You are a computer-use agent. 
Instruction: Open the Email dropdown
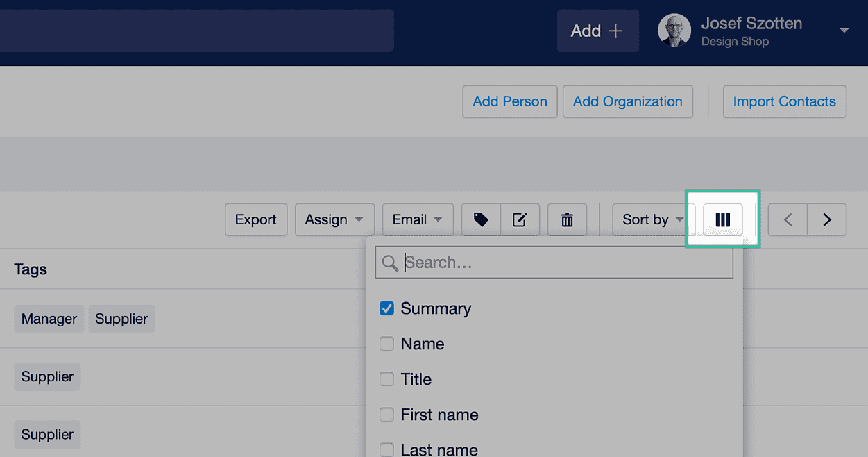418,219
